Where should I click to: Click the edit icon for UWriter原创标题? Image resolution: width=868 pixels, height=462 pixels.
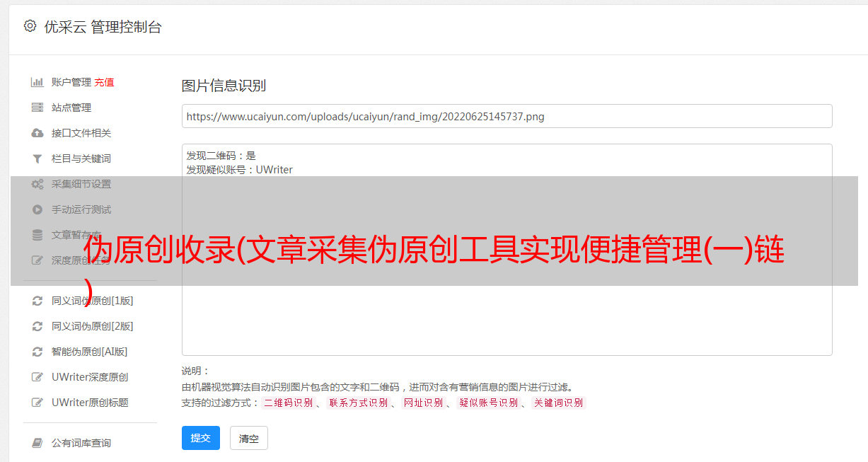pyautogui.click(x=37, y=403)
